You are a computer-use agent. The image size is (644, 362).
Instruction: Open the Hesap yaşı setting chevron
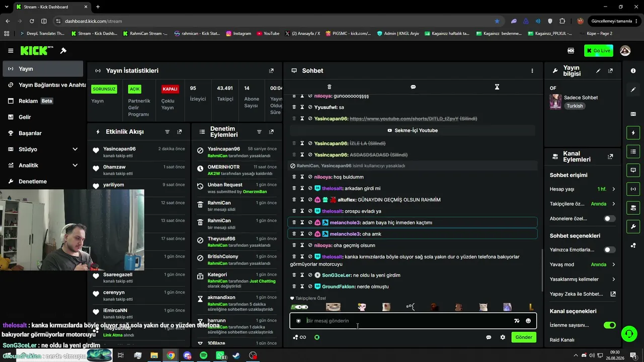tap(613, 189)
